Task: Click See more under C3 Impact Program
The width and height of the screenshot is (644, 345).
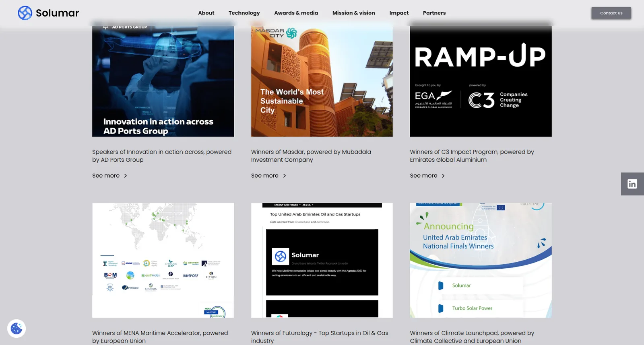Action: tap(423, 176)
